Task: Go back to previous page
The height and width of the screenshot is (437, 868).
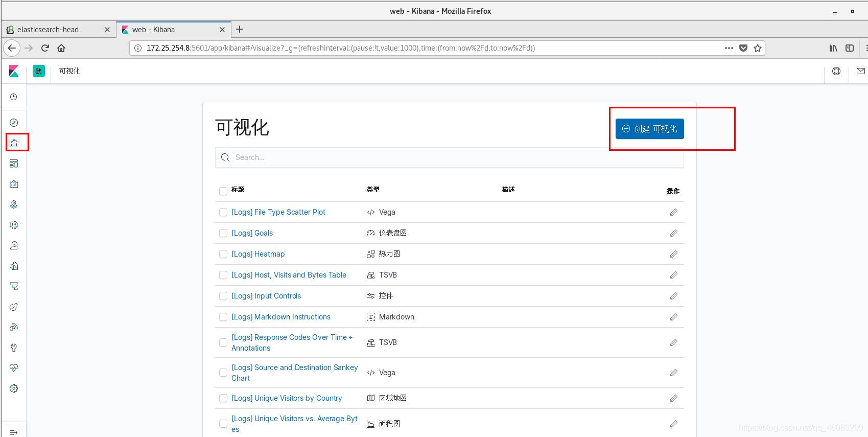Action: click(12, 48)
